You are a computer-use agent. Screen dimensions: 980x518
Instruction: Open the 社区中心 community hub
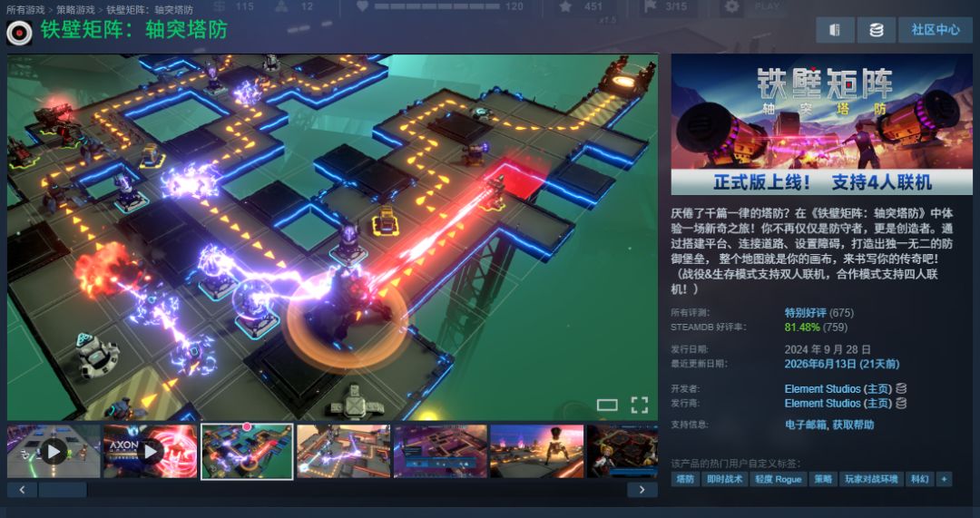(935, 30)
